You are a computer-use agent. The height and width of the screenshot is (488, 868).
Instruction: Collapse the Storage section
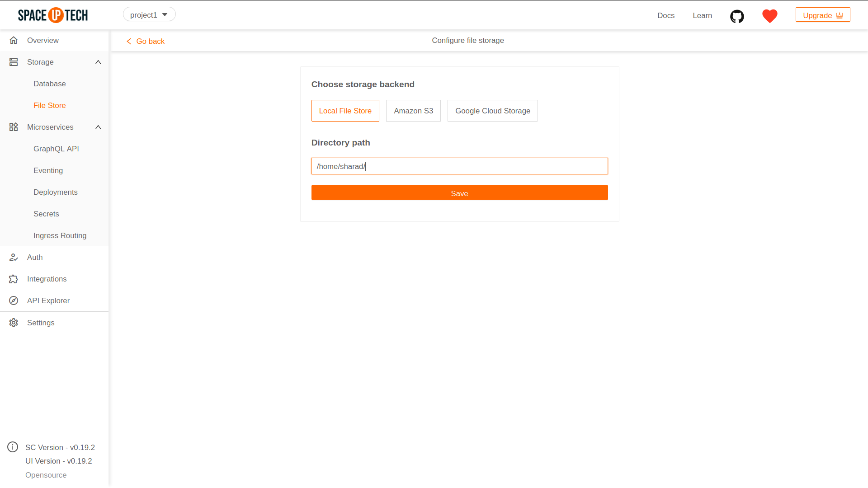click(98, 62)
